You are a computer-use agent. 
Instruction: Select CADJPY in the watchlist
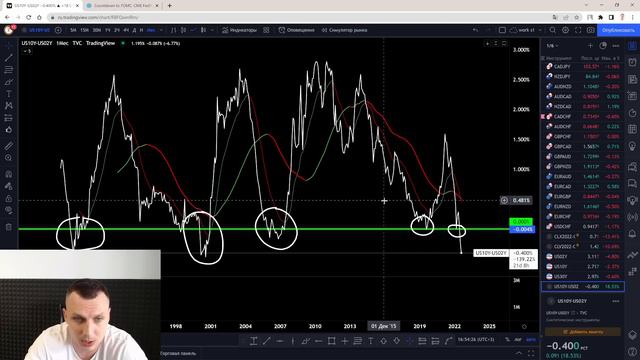pos(583,66)
